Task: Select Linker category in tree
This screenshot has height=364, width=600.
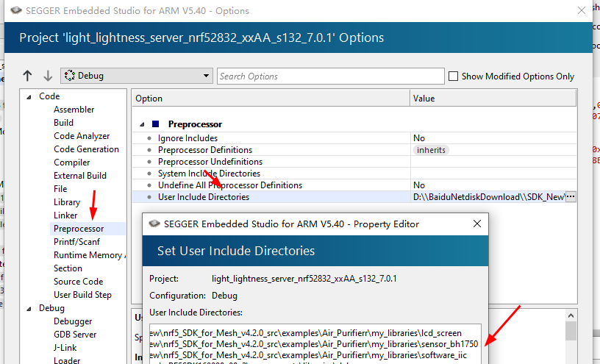Action: pos(65,215)
